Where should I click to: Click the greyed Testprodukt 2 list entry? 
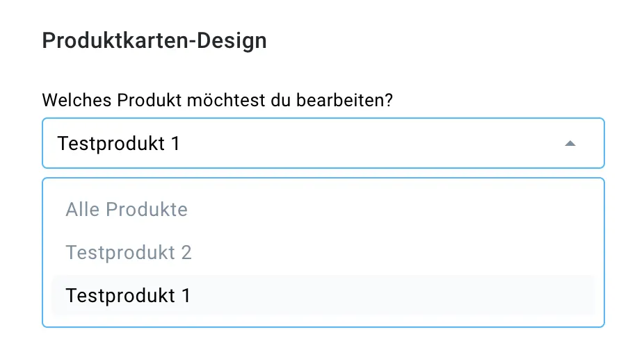[x=323, y=252]
